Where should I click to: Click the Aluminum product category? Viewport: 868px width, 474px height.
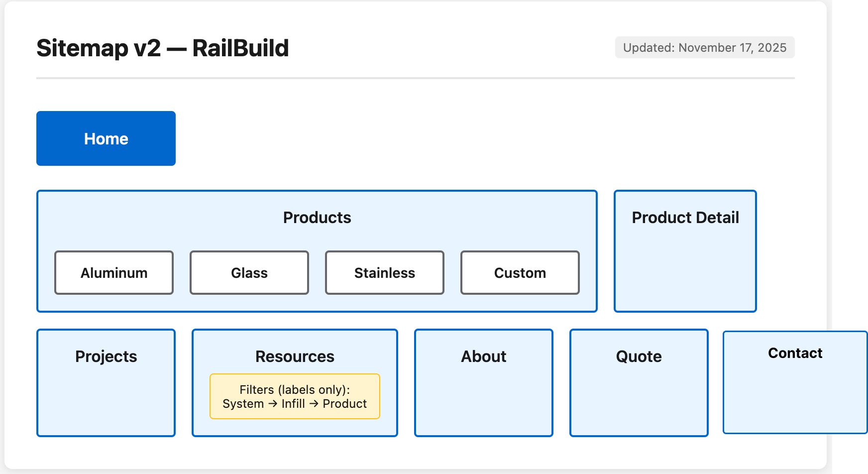(113, 272)
